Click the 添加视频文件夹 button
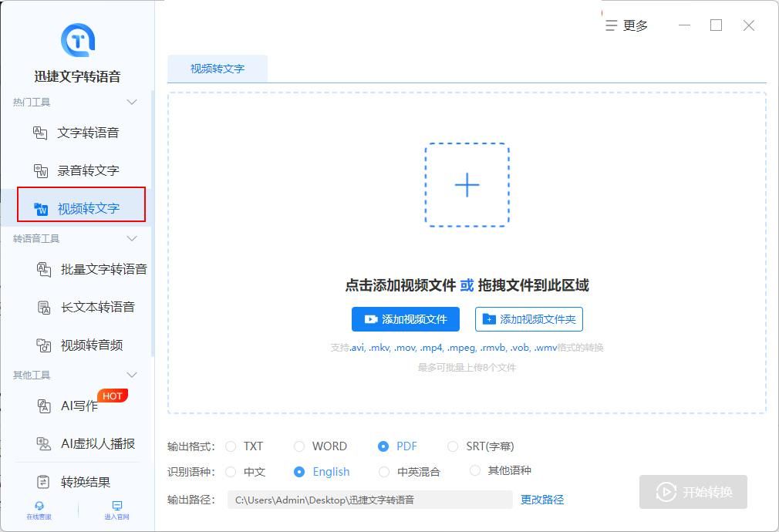The height and width of the screenshot is (532, 779). pyautogui.click(x=529, y=319)
